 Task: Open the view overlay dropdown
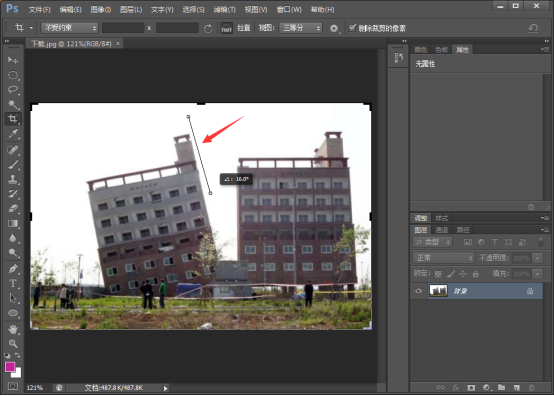(301, 28)
